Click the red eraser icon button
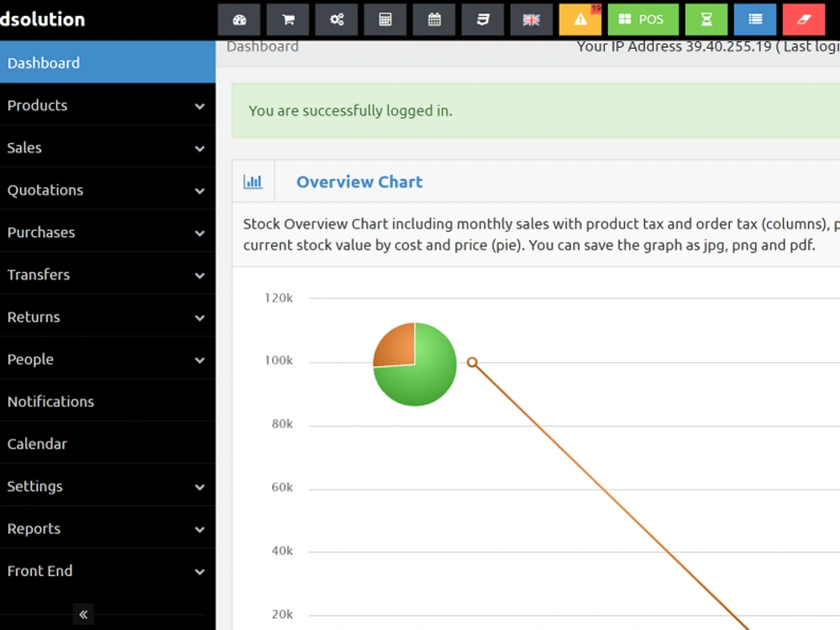The image size is (840, 630). (804, 20)
